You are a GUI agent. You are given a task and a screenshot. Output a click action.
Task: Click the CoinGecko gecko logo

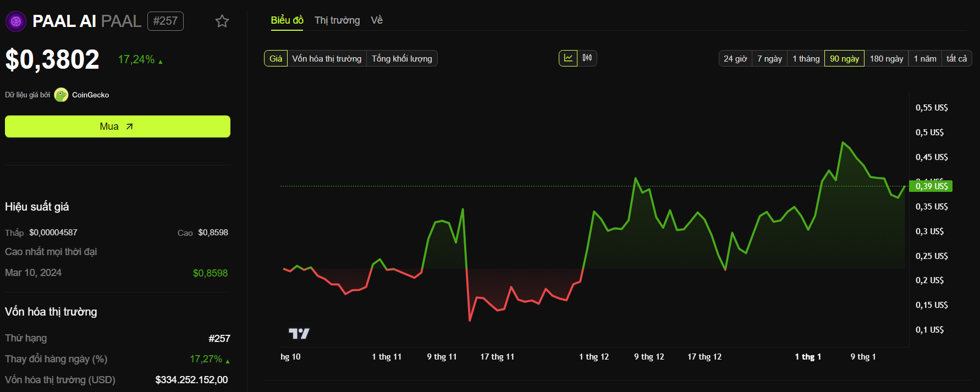[61, 95]
